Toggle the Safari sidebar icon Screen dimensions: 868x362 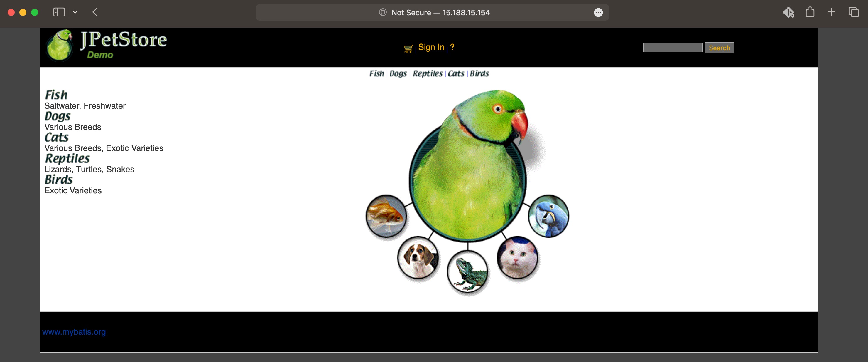[59, 12]
